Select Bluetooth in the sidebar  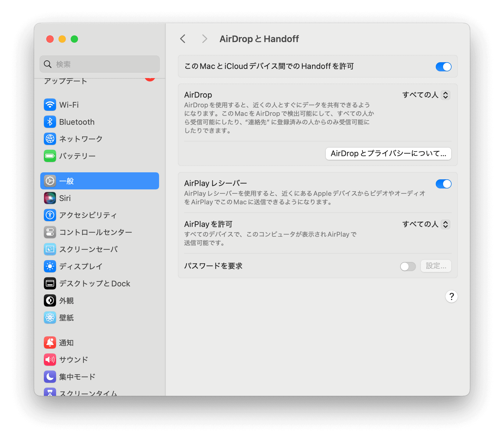coord(100,122)
